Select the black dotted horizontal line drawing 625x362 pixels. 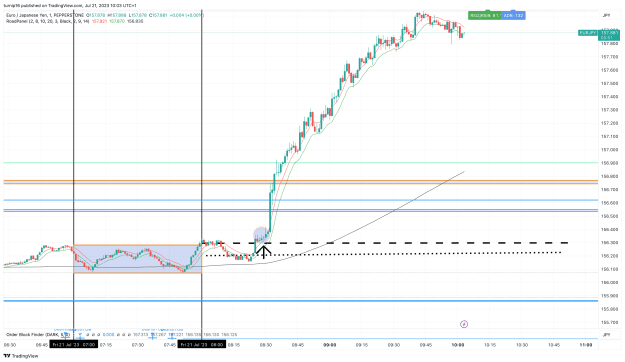click(x=383, y=254)
